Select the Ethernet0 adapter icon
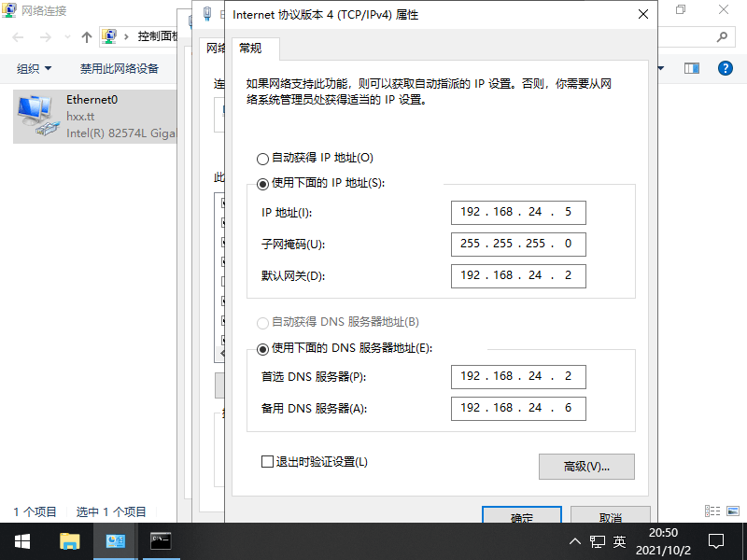 click(37, 116)
